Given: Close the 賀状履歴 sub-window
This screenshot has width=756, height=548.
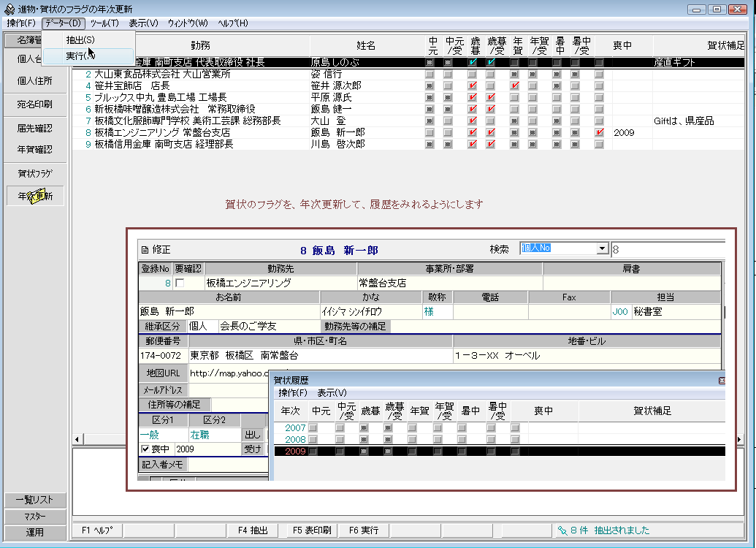Looking at the screenshot, I should 722,381.
